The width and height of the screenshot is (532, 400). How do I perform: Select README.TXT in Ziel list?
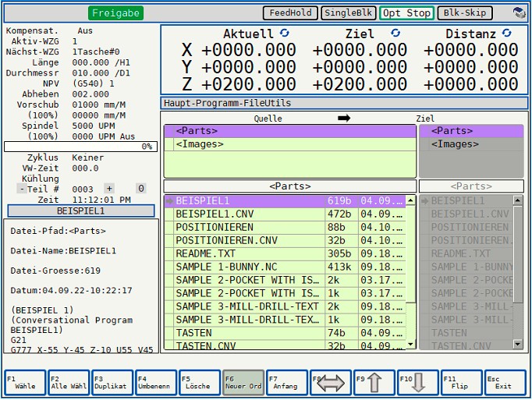pyautogui.click(x=466, y=253)
